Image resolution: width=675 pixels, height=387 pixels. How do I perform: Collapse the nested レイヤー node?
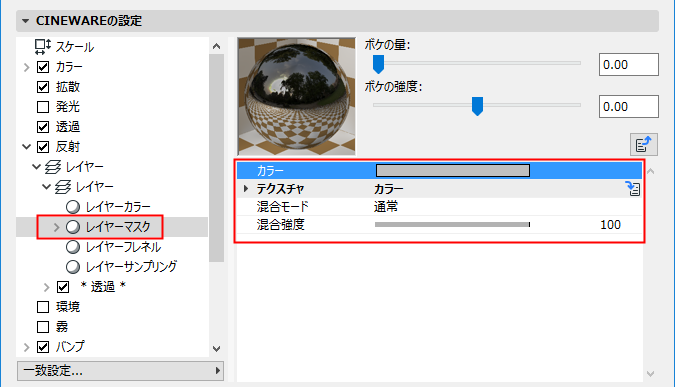pyautogui.click(x=46, y=187)
